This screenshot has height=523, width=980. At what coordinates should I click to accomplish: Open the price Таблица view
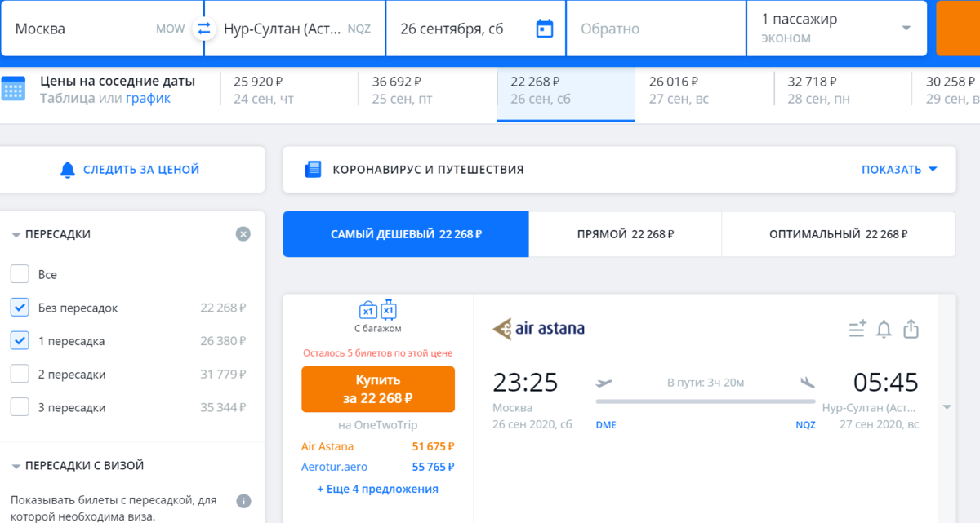tap(68, 99)
